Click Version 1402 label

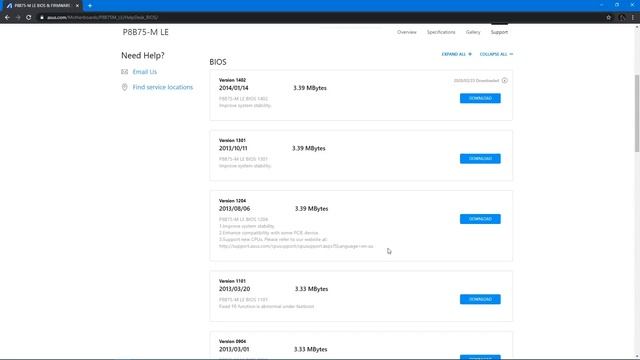click(x=232, y=80)
